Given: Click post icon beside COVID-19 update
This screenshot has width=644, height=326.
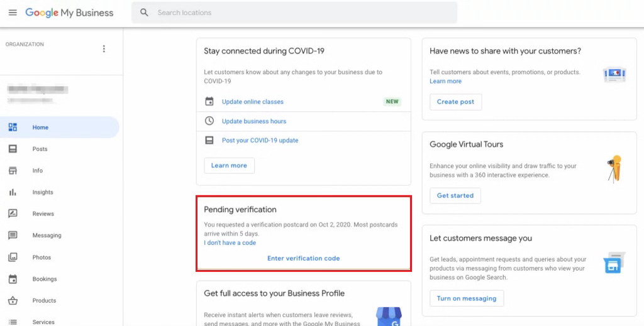Looking at the screenshot, I should [x=209, y=140].
